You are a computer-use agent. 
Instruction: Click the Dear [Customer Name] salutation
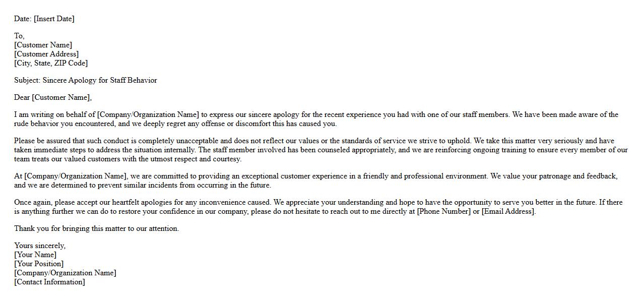(53, 97)
